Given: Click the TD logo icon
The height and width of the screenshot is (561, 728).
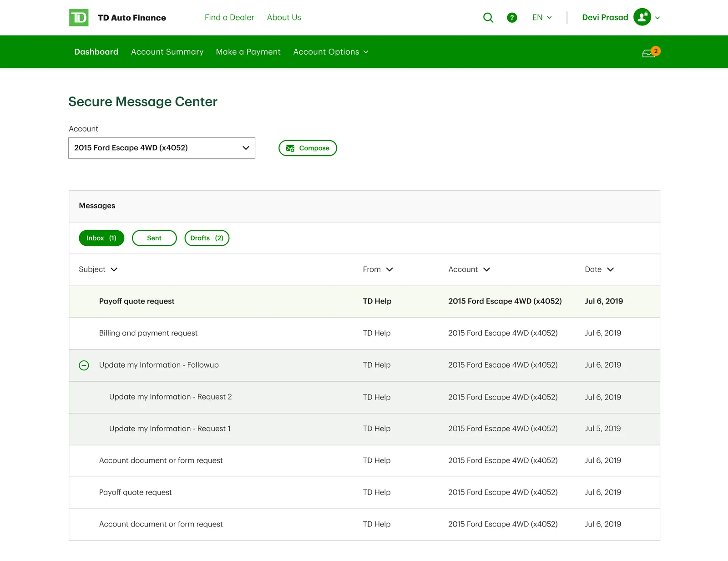Looking at the screenshot, I should [x=79, y=18].
